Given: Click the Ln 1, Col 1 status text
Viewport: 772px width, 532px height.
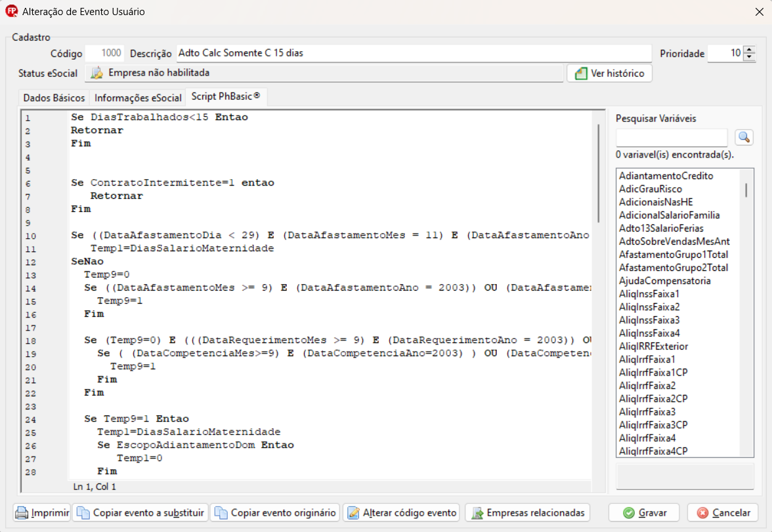Looking at the screenshot, I should (x=95, y=487).
